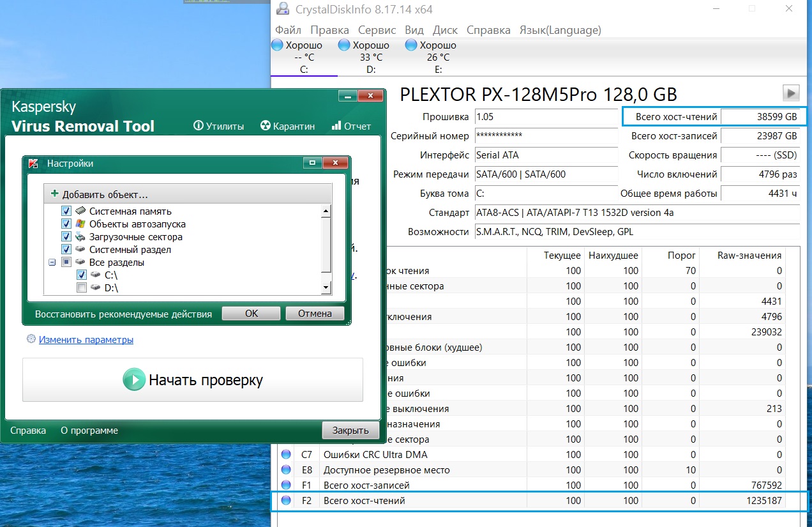This screenshot has height=527, width=812.
Task: Click Восстановить рекомендуемые действия
Action: tap(123, 314)
